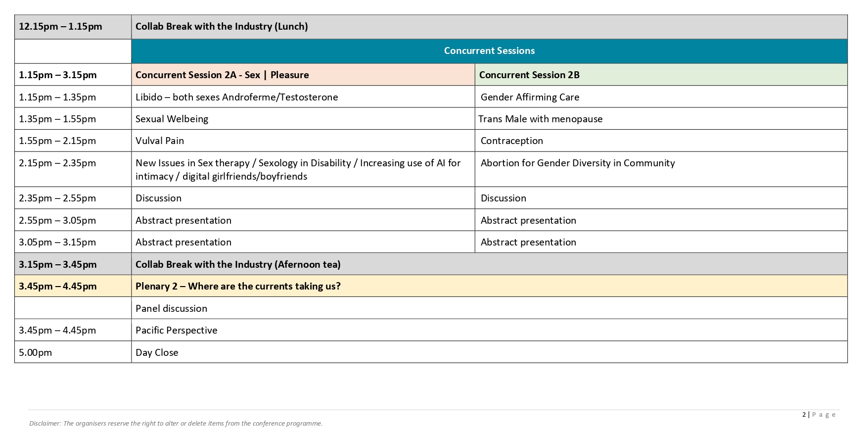Click the New Issues in Sex therapy entry

coord(298,169)
